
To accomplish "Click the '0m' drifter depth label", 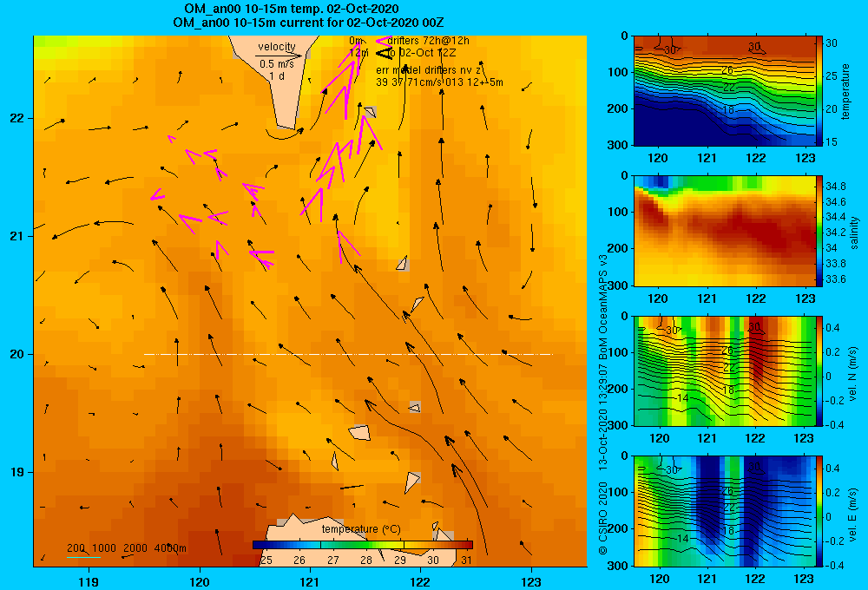I will (x=357, y=41).
